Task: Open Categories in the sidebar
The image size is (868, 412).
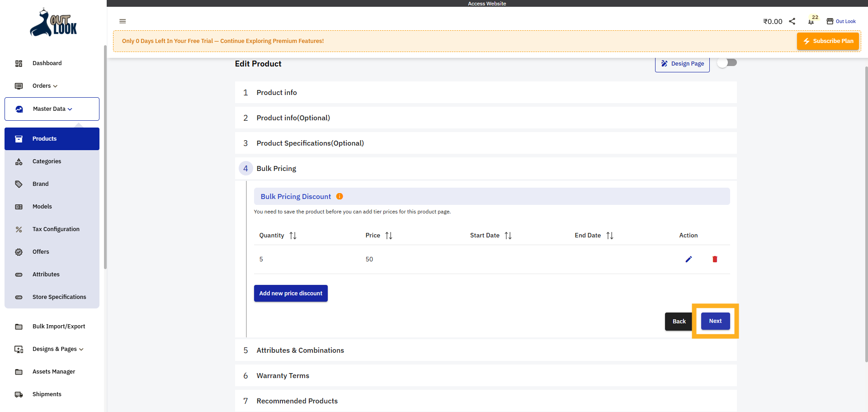Action: pos(47,161)
